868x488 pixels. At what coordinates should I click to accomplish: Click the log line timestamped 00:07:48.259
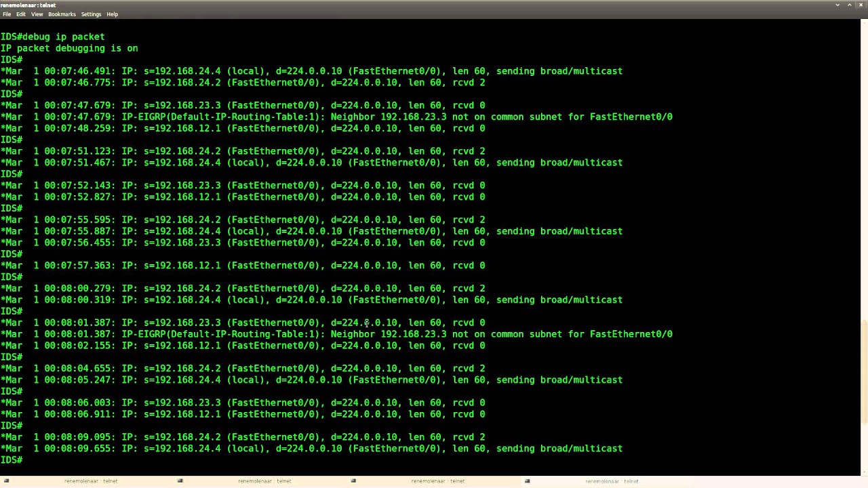243,128
